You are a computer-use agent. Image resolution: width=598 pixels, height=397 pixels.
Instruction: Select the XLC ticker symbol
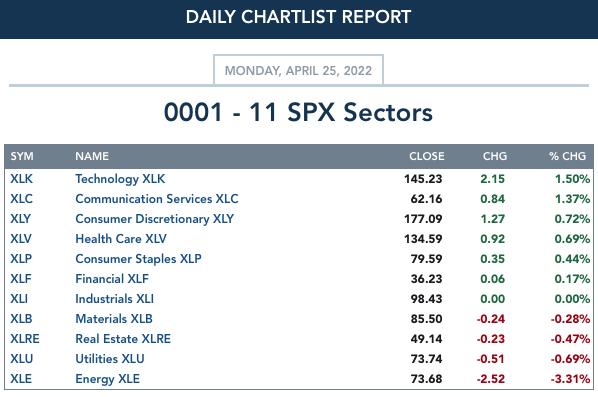[x=21, y=199]
